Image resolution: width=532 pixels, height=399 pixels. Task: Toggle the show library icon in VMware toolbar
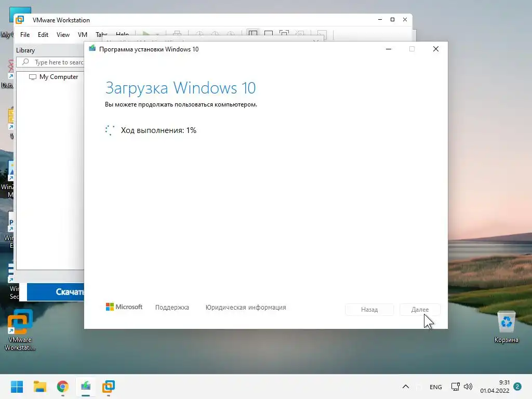(x=253, y=34)
